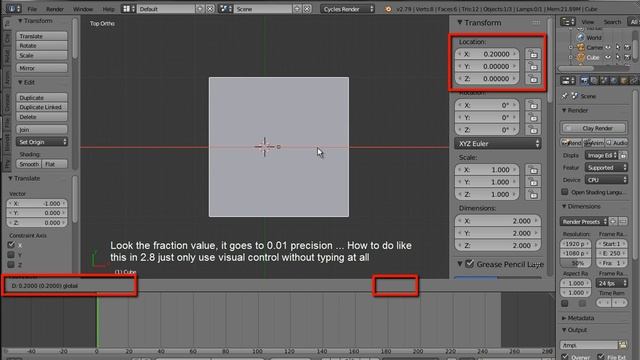
Task: Lock the Rotation X value
Action: (533, 105)
